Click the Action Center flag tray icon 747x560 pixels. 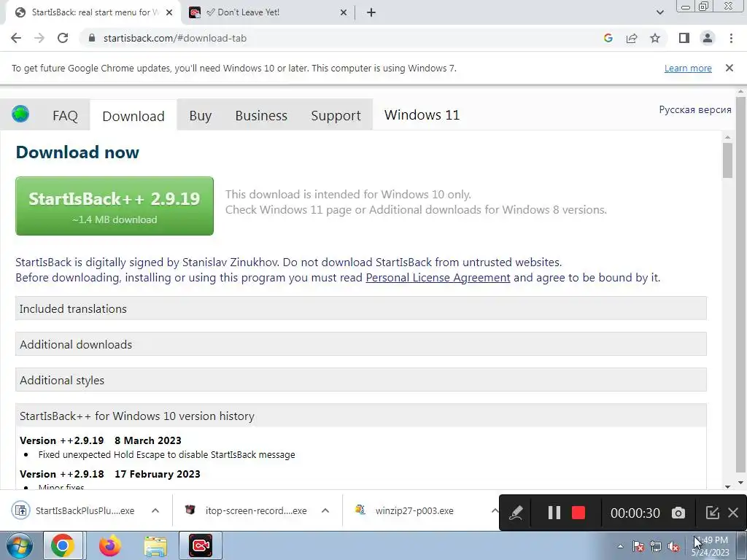(x=638, y=546)
